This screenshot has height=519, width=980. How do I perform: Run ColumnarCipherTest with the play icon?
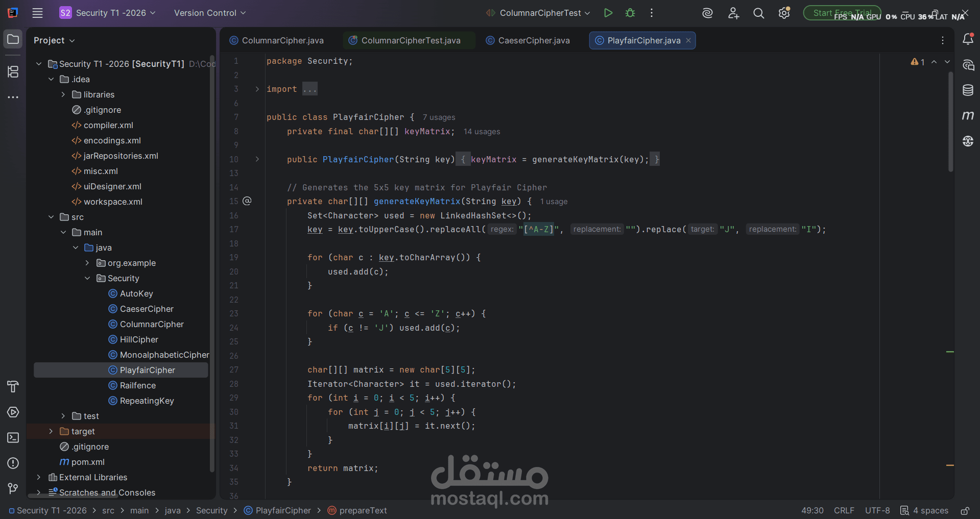tap(608, 13)
